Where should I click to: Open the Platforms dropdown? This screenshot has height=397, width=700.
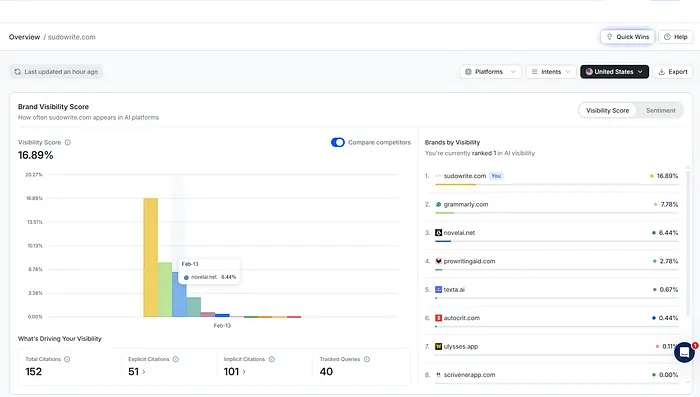(490, 72)
